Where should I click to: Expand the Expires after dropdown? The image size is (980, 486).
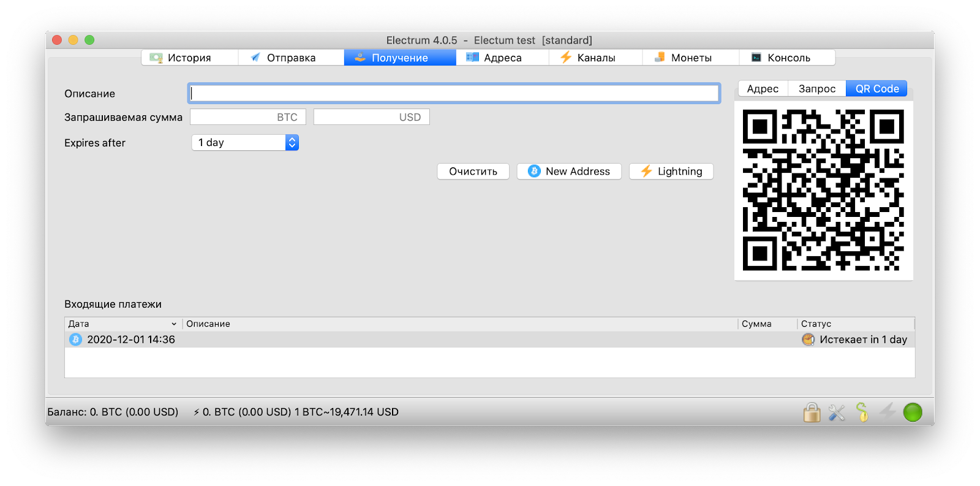click(x=292, y=143)
